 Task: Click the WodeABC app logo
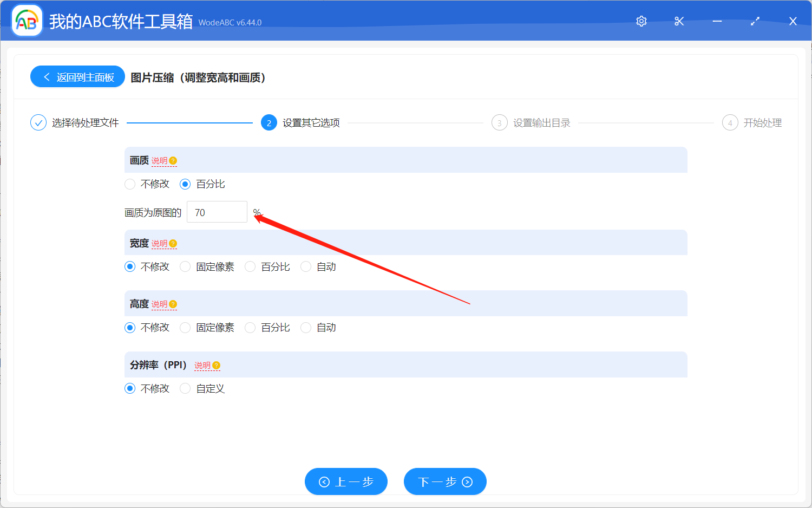[27, 21]
